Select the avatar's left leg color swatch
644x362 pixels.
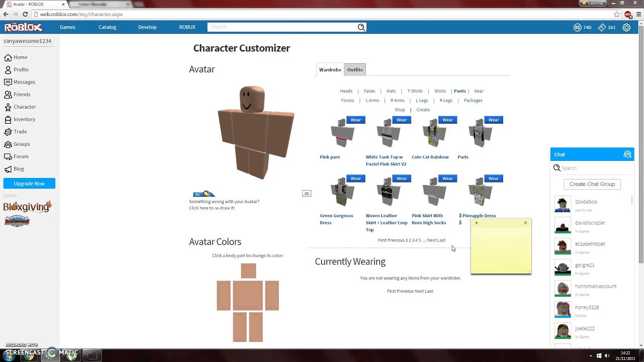coord(256,327)
